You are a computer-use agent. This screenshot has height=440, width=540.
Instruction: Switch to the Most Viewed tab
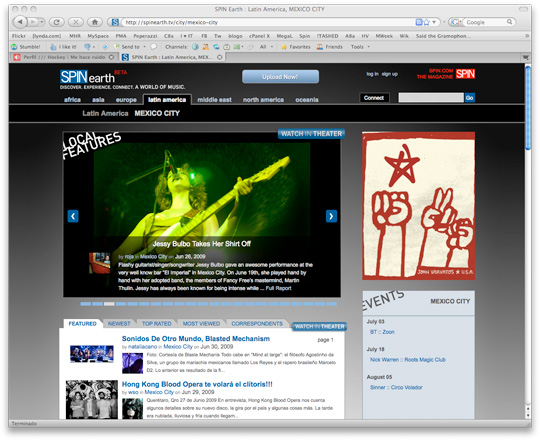[x=201, y=324]
